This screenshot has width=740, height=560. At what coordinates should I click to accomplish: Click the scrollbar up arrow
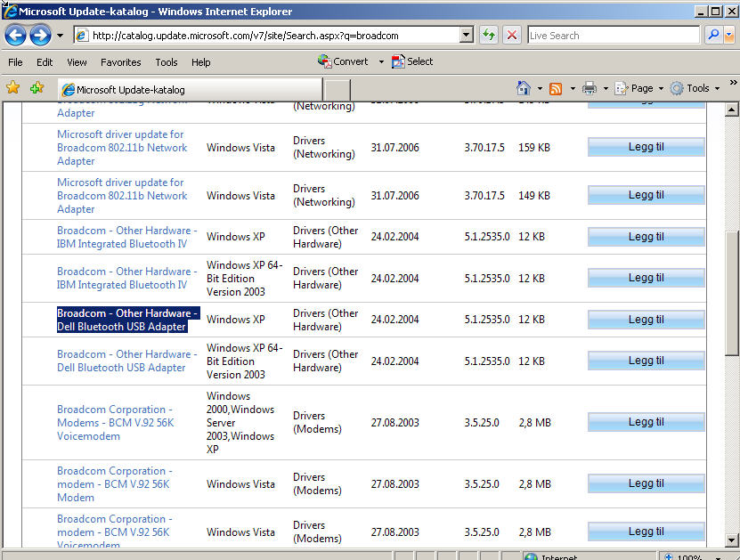731,110
